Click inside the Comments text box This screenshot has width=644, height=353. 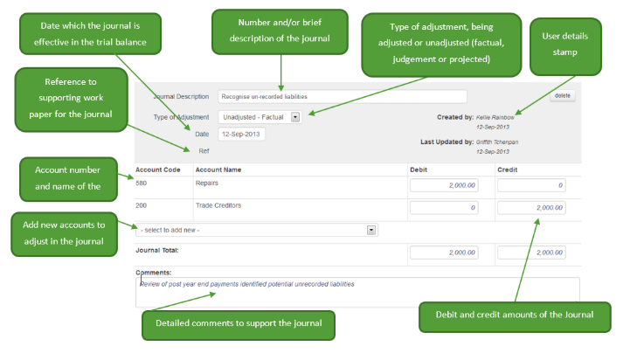(357, 293)
